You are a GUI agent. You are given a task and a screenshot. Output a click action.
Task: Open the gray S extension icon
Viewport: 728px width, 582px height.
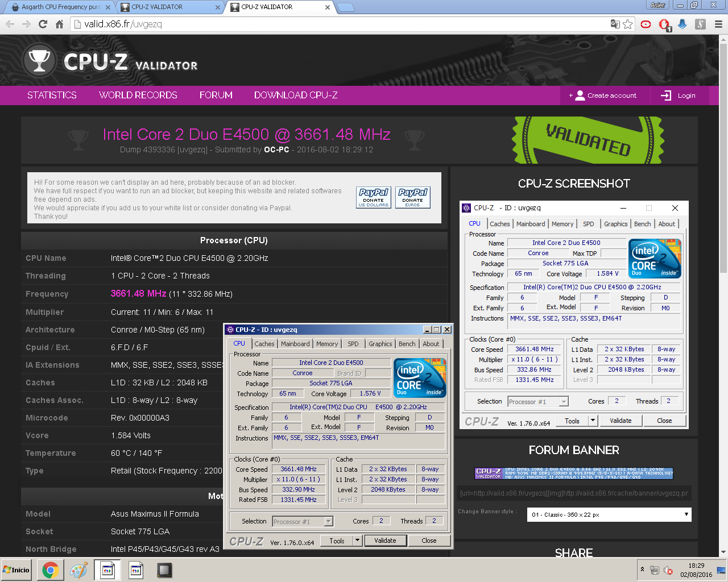pos(701,24)
